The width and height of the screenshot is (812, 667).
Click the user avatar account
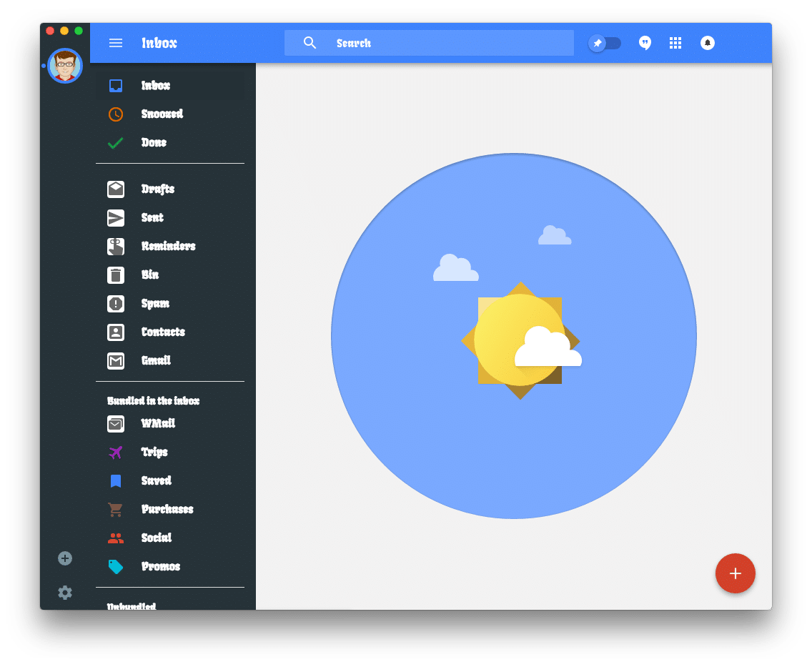[x=65, y=66]
